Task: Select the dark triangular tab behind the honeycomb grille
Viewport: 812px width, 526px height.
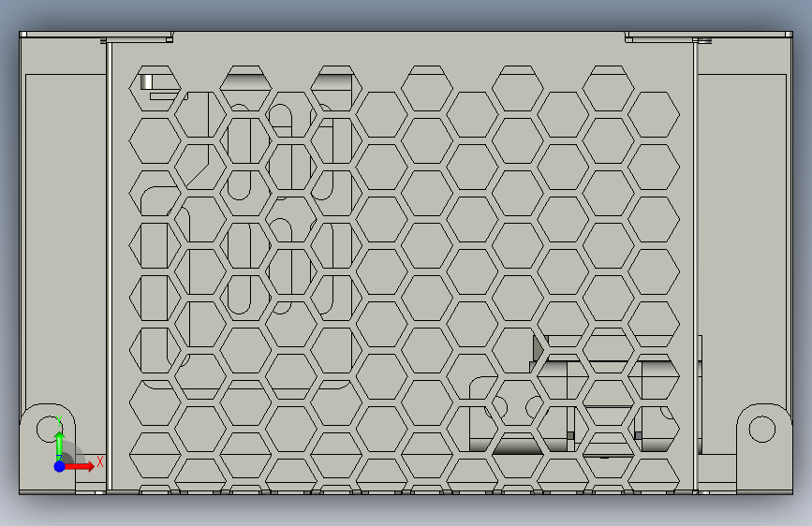Action: pyautogui.click(x=539, y=348)
